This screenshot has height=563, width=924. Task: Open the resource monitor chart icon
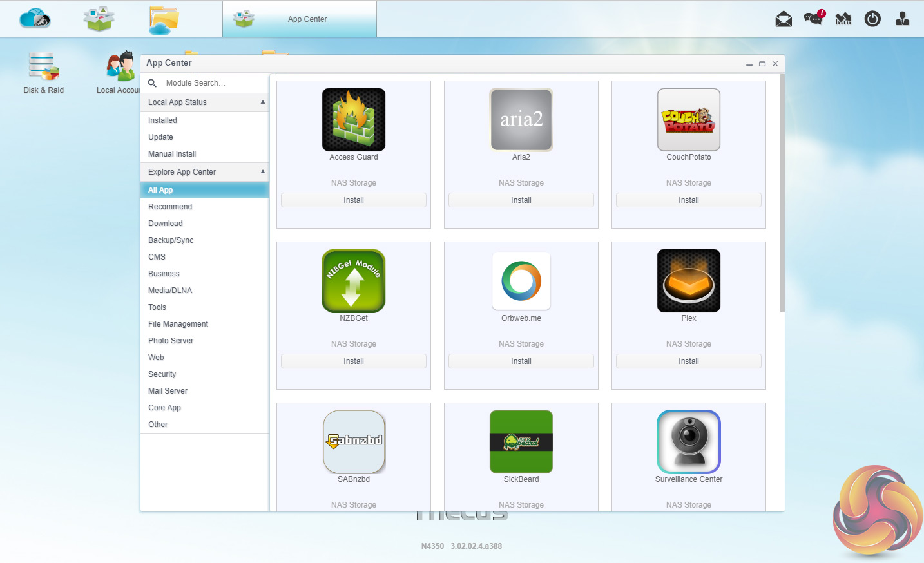pyautogui.click(x=843, y=19)
